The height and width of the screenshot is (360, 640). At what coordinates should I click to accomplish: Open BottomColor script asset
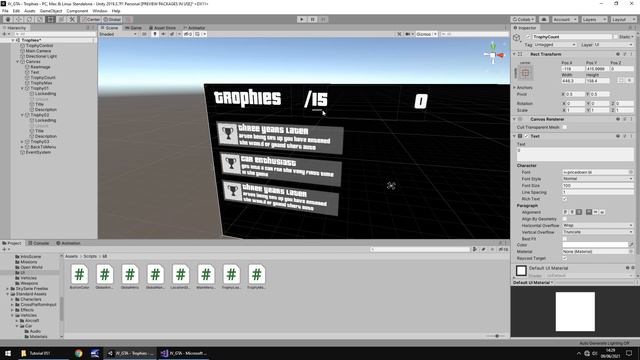[x=79, y=277]
